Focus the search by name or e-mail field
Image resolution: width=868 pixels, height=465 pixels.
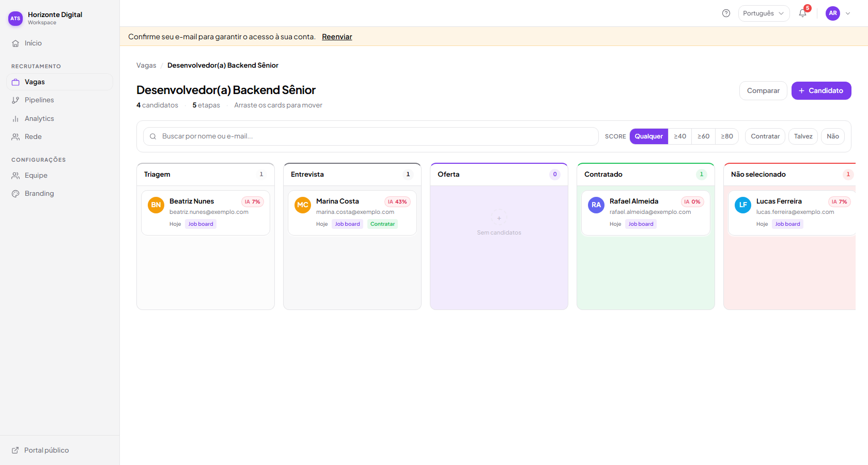click(x=370, y=136)
